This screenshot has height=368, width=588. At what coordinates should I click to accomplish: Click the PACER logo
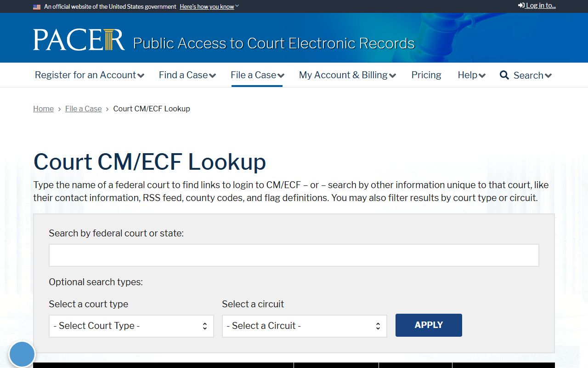[x=79, y=40]
